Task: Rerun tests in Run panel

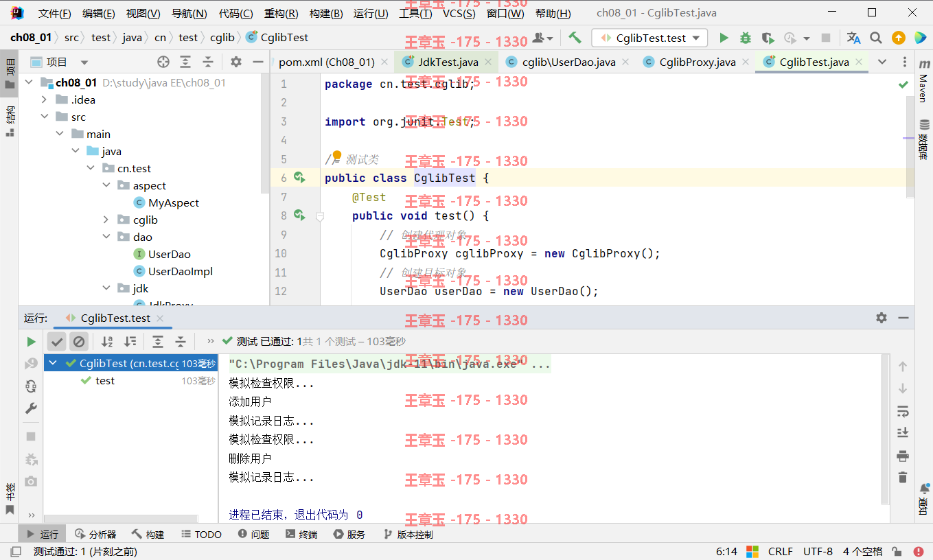Action: 31,341
